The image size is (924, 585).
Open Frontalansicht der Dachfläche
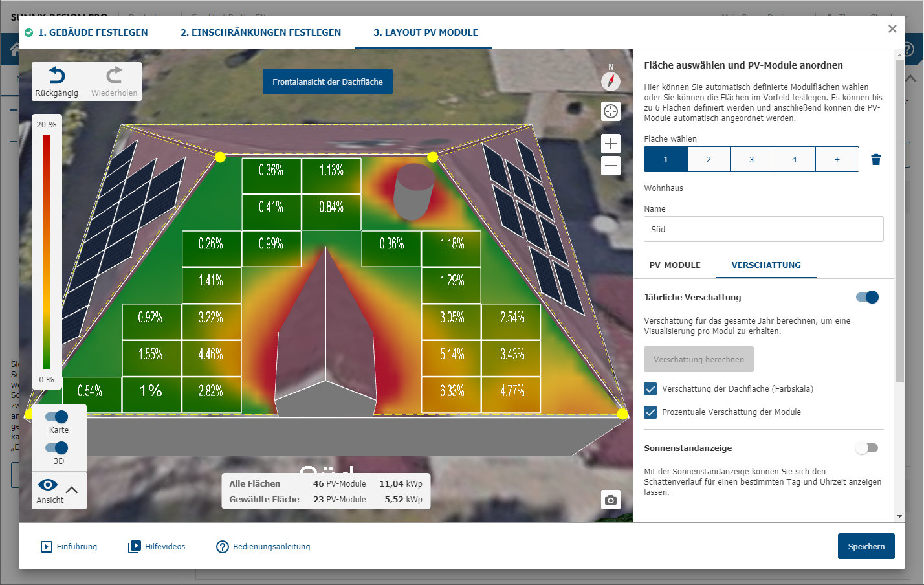pos(327,82)
